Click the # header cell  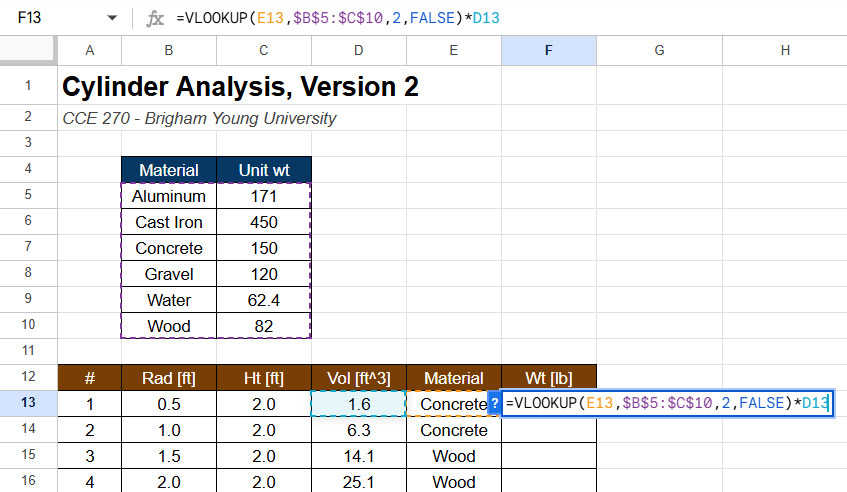coord(90,378)
